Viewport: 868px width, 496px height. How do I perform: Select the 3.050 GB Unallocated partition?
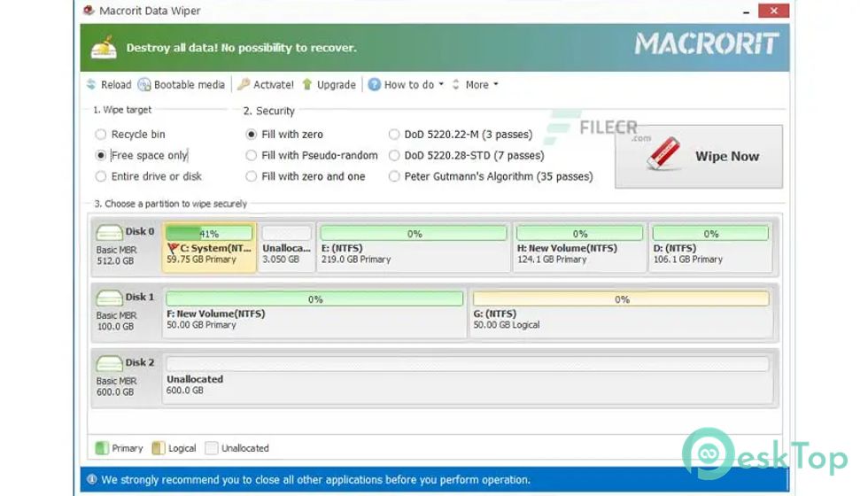tap(286, 247)
